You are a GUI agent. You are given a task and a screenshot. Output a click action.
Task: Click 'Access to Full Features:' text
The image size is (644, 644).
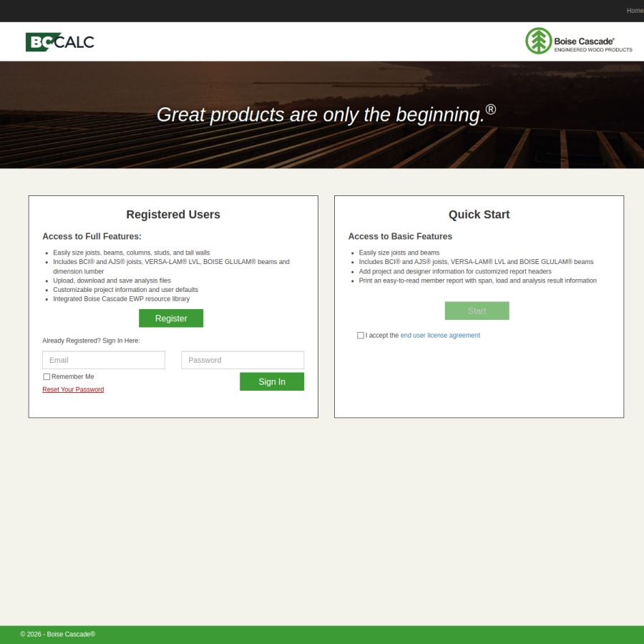point(92,237)
